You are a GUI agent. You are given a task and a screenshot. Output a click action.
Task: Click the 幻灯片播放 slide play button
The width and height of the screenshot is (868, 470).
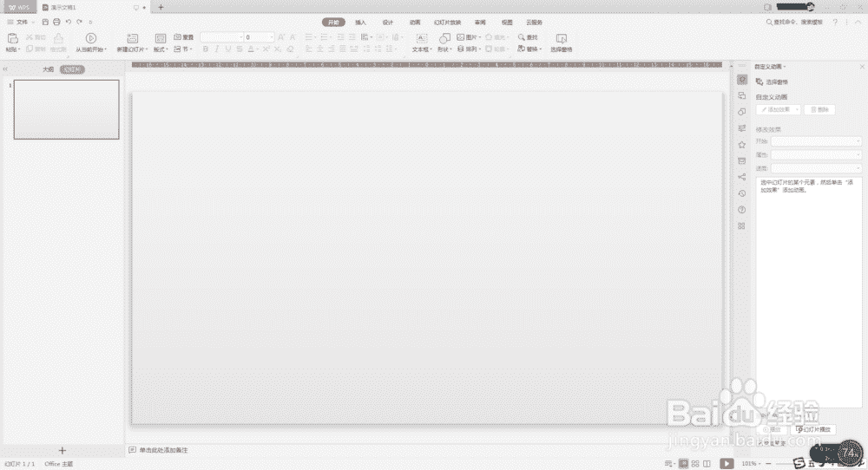(814, 429)
